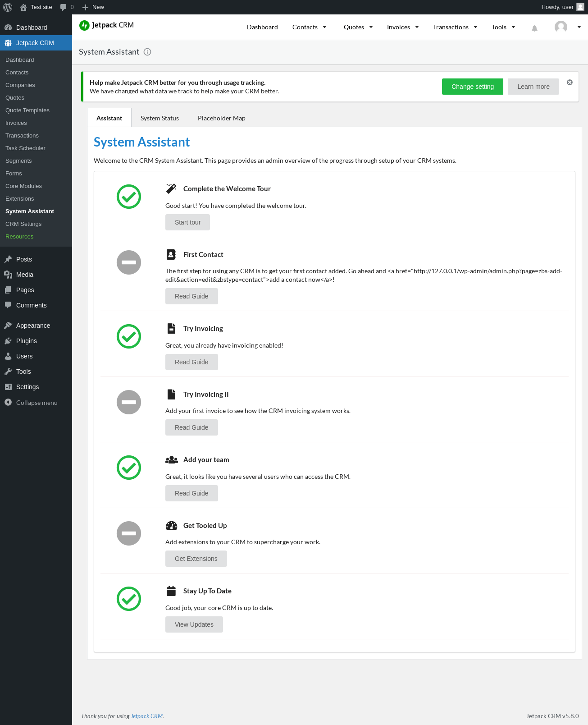Click the Plugins sidebar icon
This screenshot has height=725, width=588.
pyautogui.click(x=8, y=341)
